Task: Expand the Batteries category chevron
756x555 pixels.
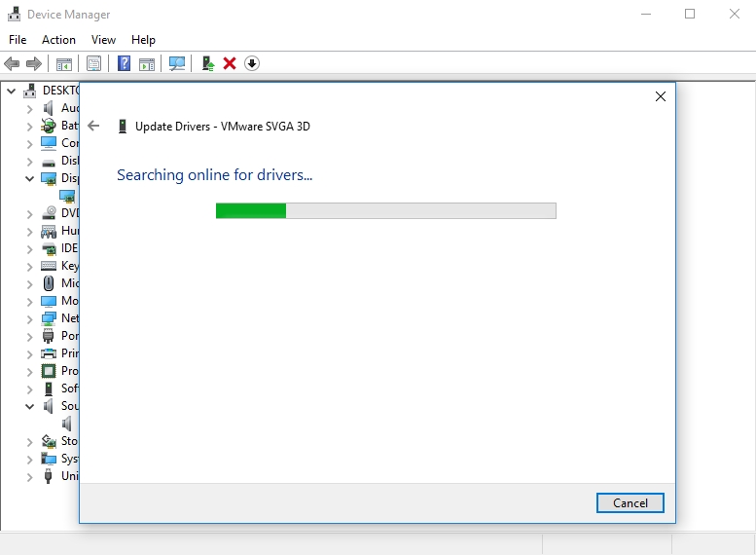Action: click(x=30, y=126)
